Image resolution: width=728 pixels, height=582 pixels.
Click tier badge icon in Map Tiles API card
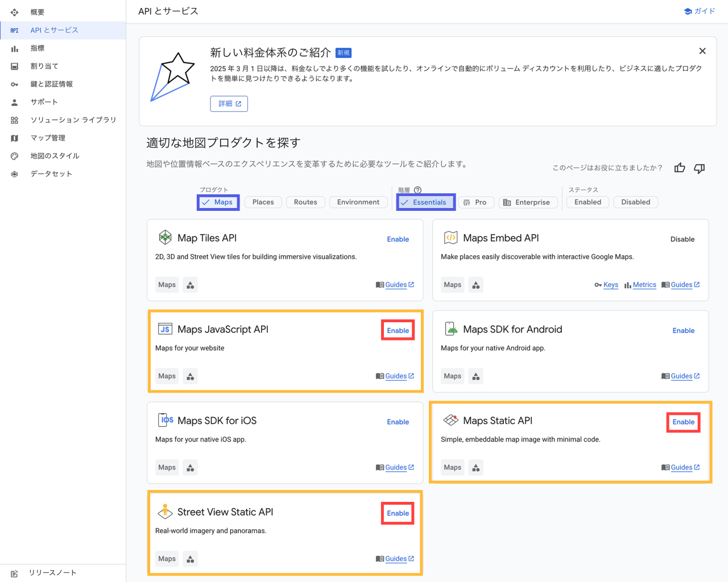click(191, 285)
